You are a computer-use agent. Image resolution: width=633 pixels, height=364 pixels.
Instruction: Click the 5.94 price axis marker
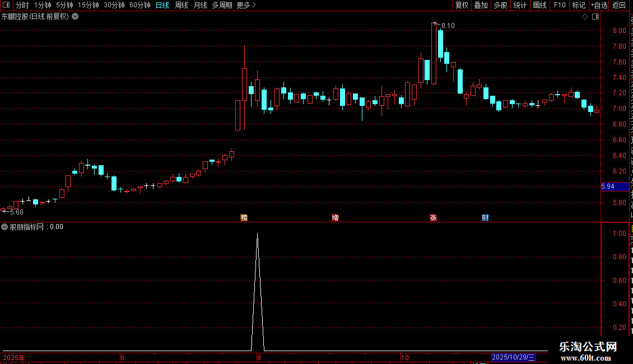coord(615,186)
